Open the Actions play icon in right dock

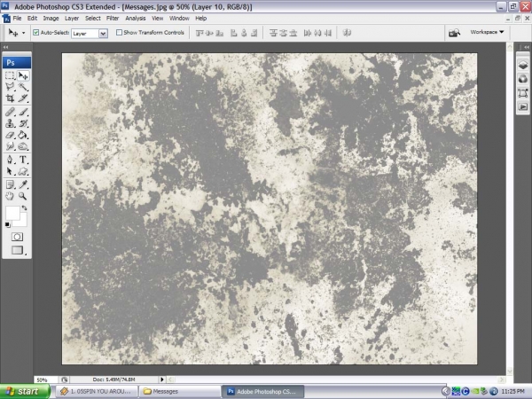click(523, 107)
